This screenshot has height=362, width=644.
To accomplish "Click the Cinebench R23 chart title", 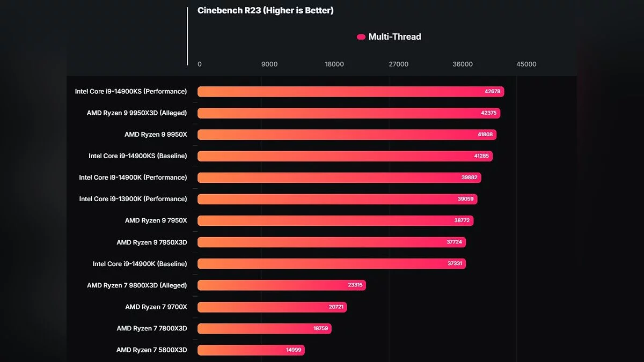I will click(265, 10).
